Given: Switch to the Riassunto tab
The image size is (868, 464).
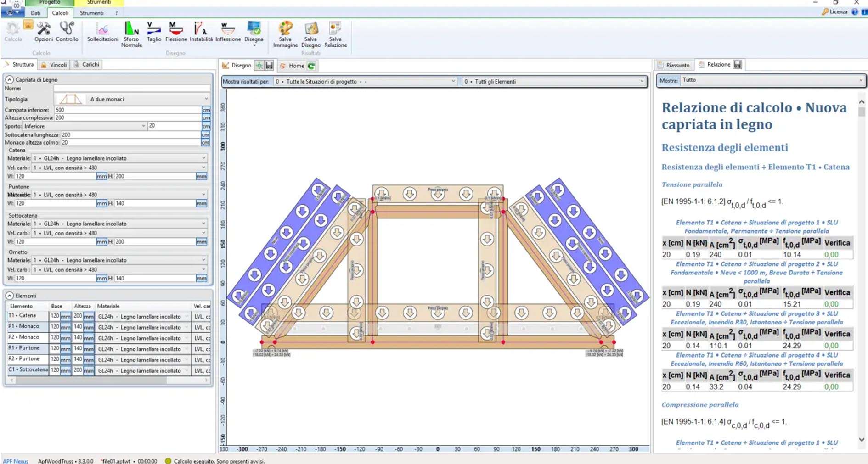Looking at the screenshot, I should [x=677, y=65].
